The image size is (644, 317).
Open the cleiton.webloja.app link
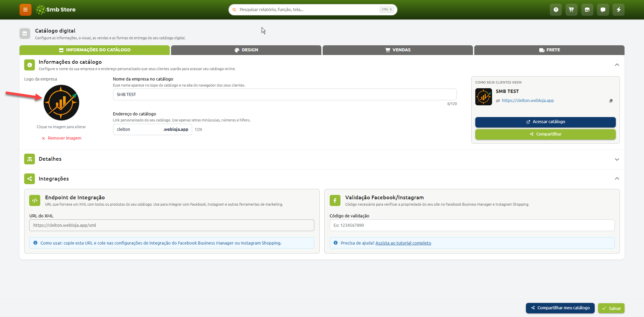(528, 100)
